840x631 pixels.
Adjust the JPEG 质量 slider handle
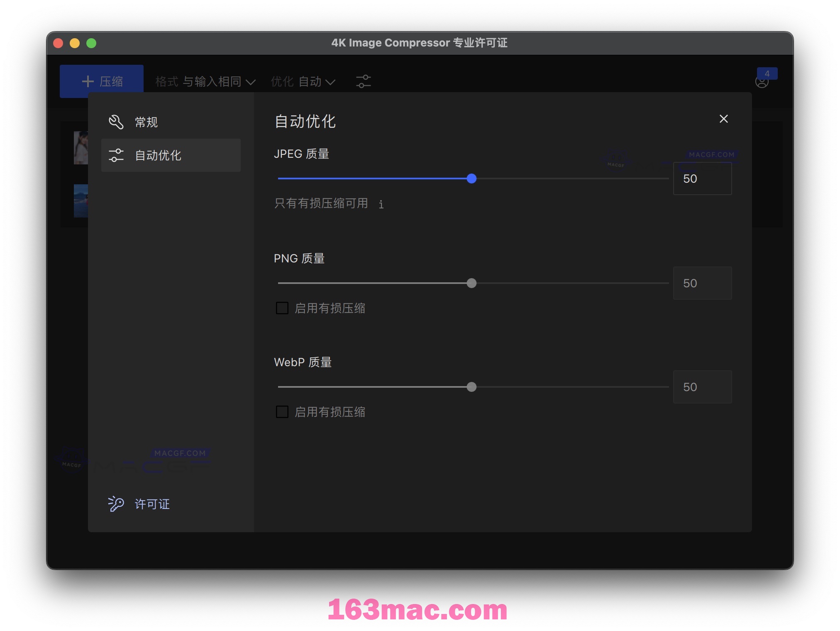[x=471, y=179]
